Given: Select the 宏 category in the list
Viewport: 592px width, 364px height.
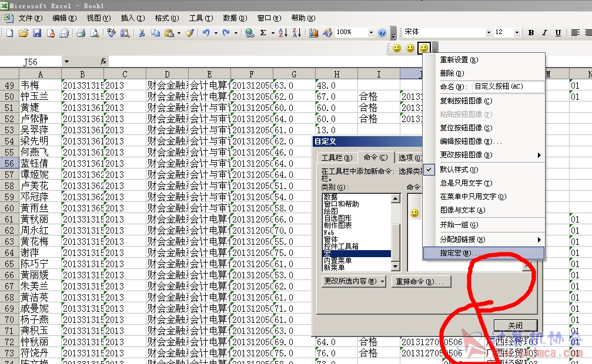Looking at the screenshot, I should (357, 254).
